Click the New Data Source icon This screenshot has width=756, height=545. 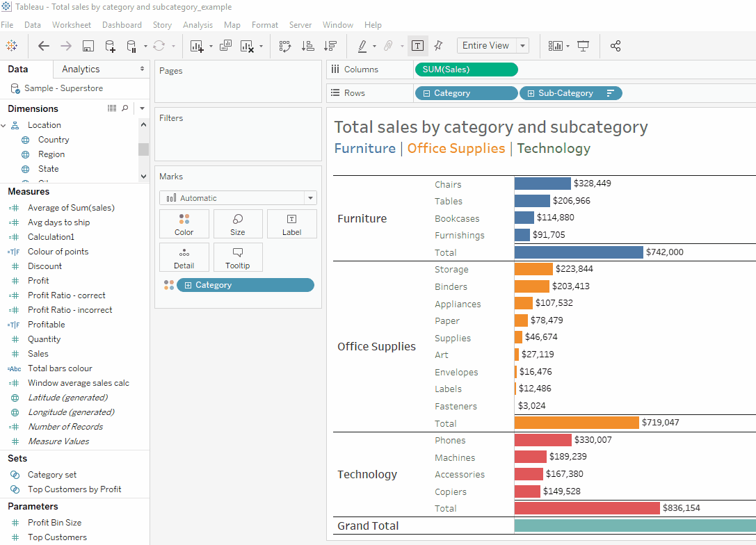(x=110, y=46)
